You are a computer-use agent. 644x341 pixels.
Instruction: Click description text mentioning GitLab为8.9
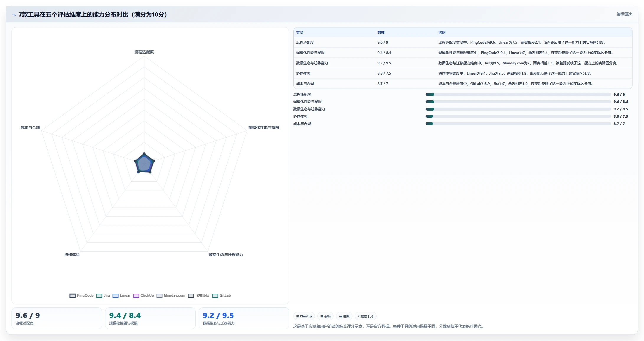(516, 84)
